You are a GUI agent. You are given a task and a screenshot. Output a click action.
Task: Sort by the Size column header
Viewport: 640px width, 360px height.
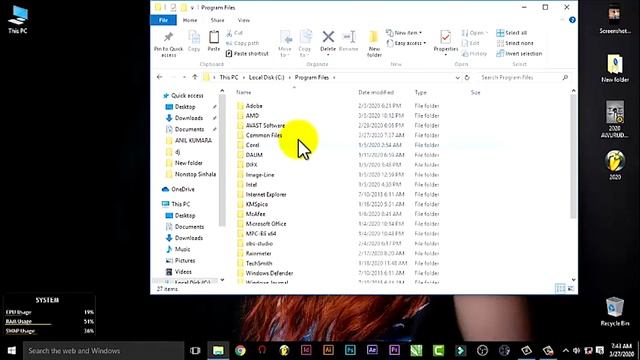point(476,92)
